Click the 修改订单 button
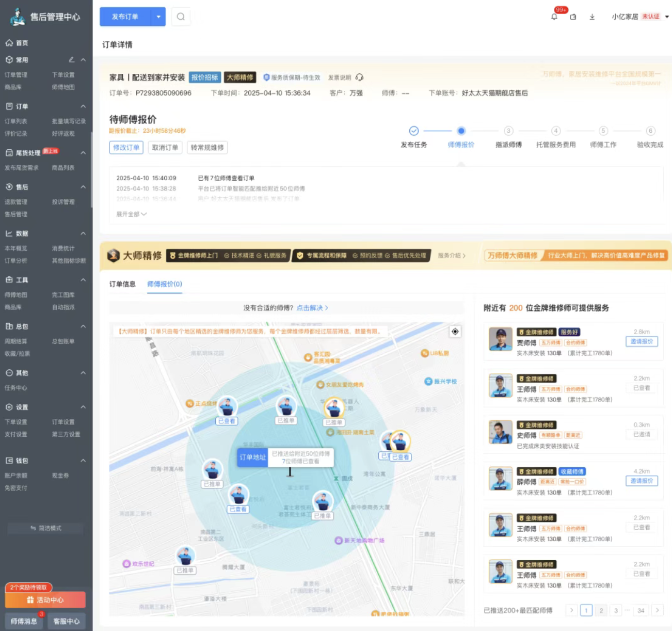The height and width of the screenshot is (631, 672). (126, 148)
